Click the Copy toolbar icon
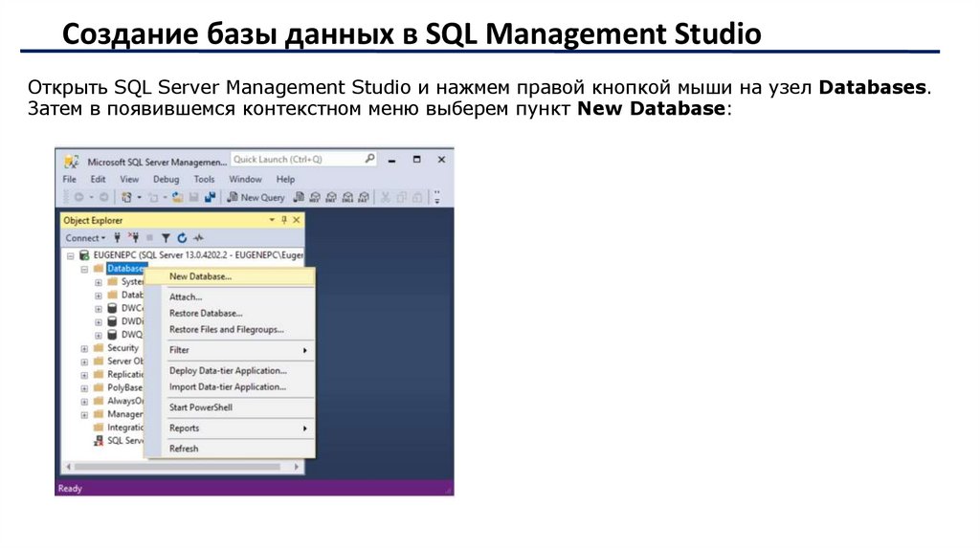980x549 pixels. [x=401, y=197]
